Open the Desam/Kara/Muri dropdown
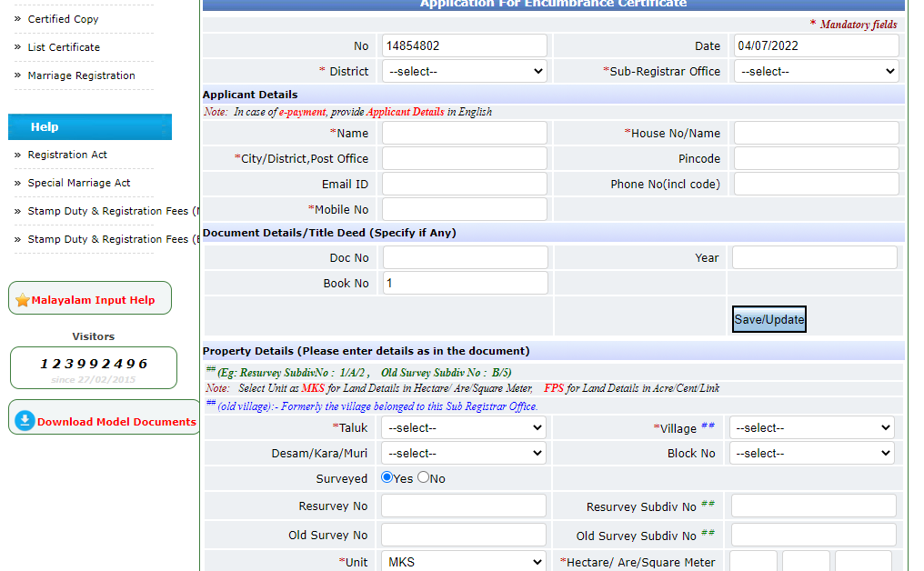924x571 pixels. coord(463,453)
